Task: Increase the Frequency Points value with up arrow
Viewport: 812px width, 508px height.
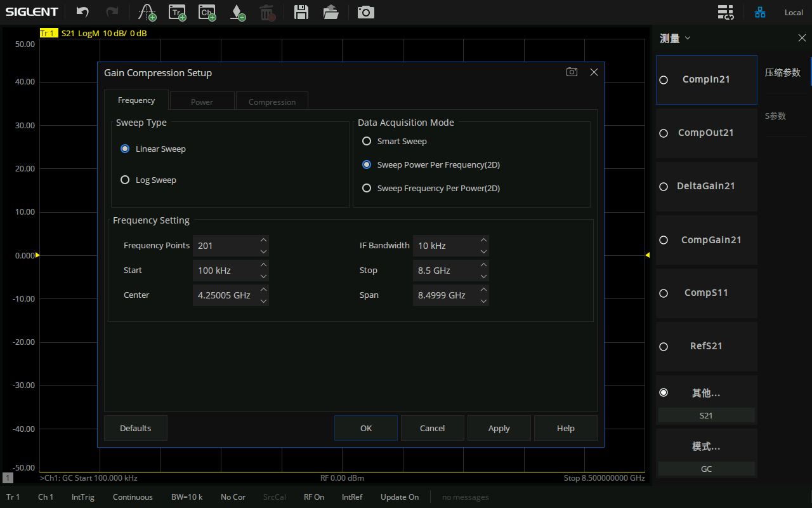Action: coord(264,240)
